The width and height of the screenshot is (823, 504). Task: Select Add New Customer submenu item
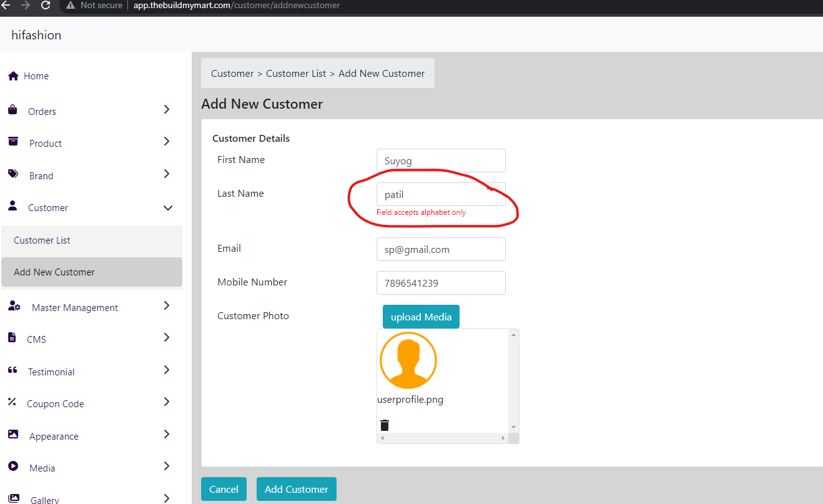click(x=92, y=272)
